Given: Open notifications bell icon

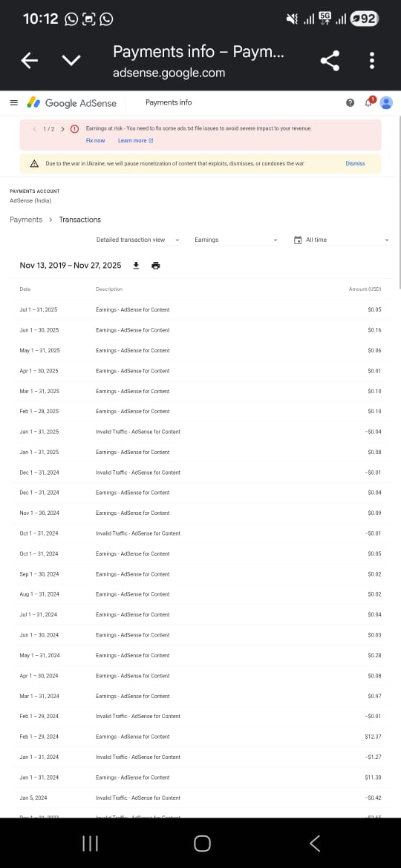Looking at the screenshot, I should point(368,102).
